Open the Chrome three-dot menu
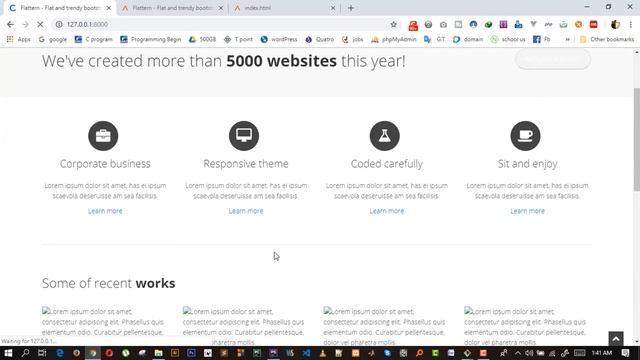This screenshot has height=360, width=640. [631, 24]
